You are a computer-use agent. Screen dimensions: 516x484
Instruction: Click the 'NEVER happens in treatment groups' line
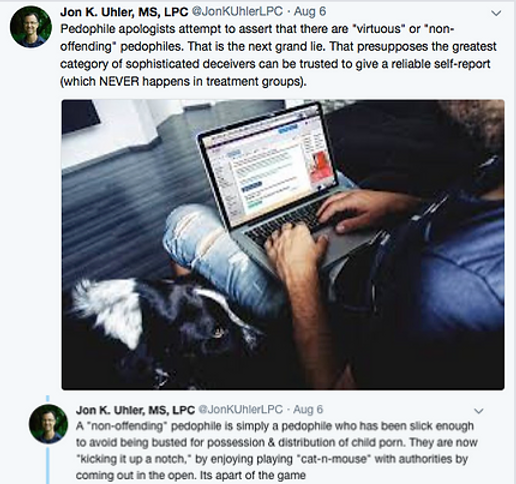183,81
